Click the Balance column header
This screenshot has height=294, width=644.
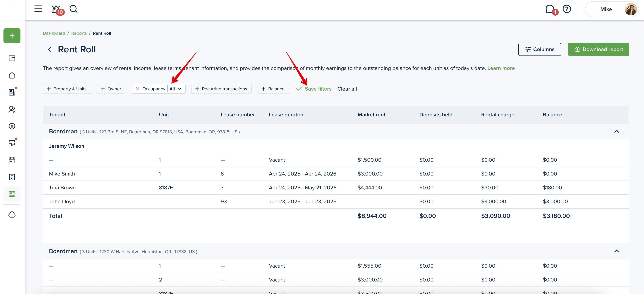552,115
